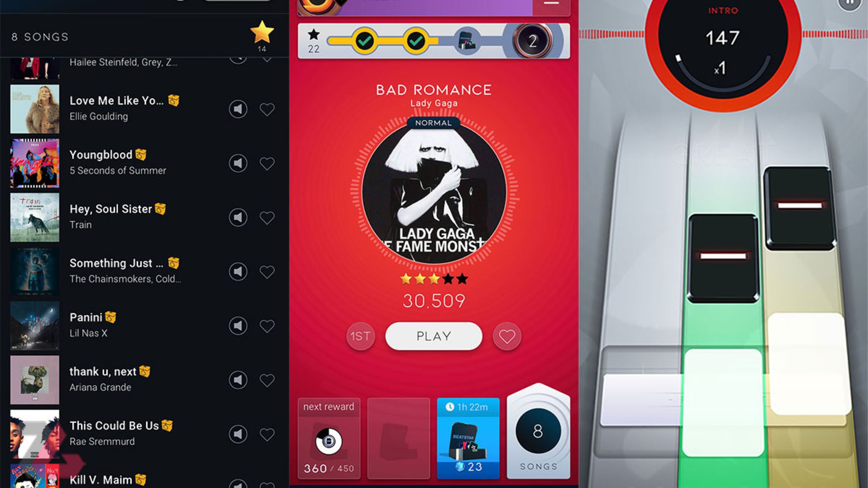Tap the black note tile in right lane
This screenshot has height=488, width=868.
800,208
